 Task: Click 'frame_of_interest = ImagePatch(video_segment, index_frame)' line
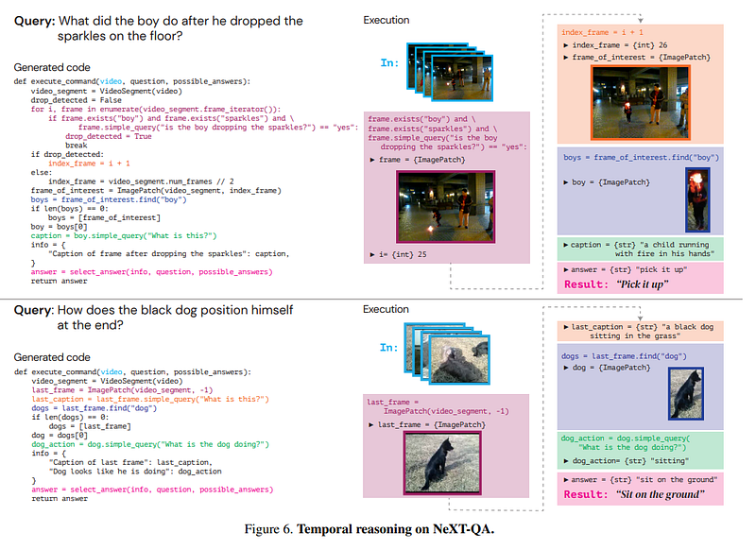(x=156, y=191)
